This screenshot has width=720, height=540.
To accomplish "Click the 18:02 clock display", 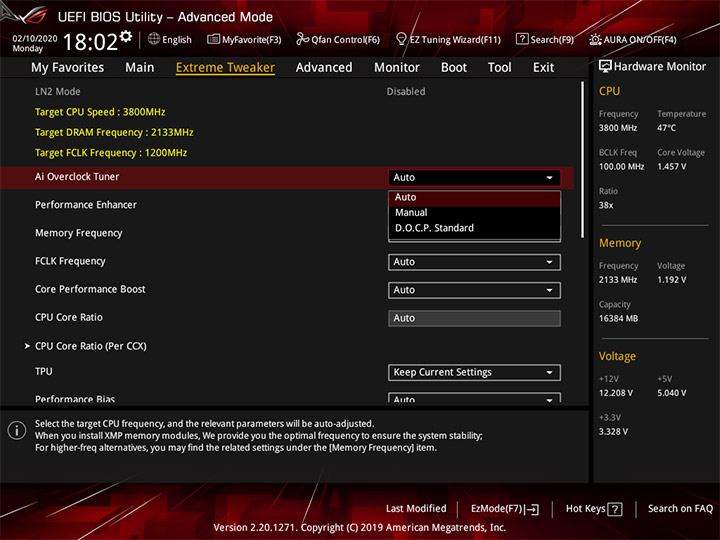I will point(90,42).
